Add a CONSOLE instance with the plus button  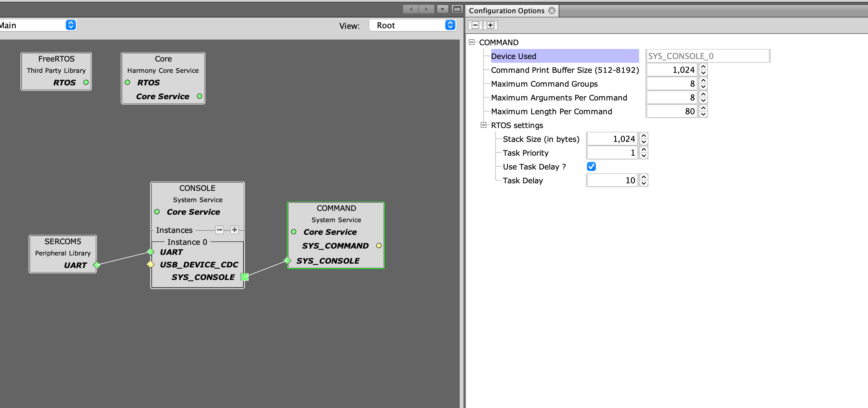[x=235, y=230]
